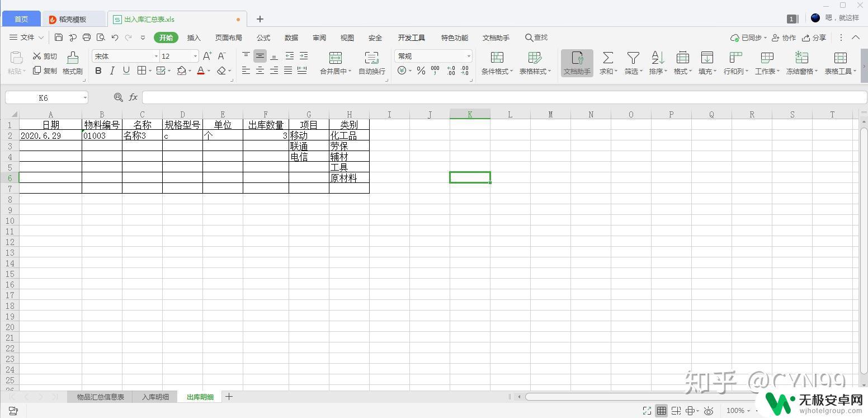This screenshot has height=418, width=868.
Task: Click the Collaborate (协作) button
Action: [784, 37]
